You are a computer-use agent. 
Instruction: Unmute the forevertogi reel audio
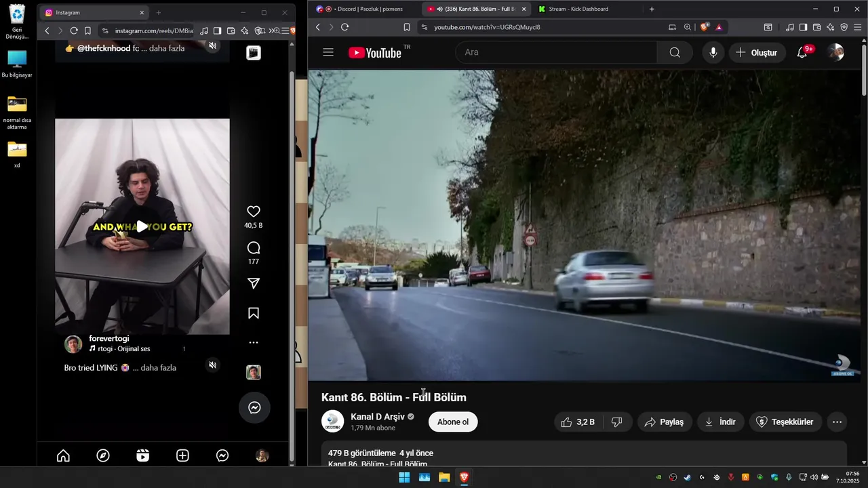click(212, 365)
